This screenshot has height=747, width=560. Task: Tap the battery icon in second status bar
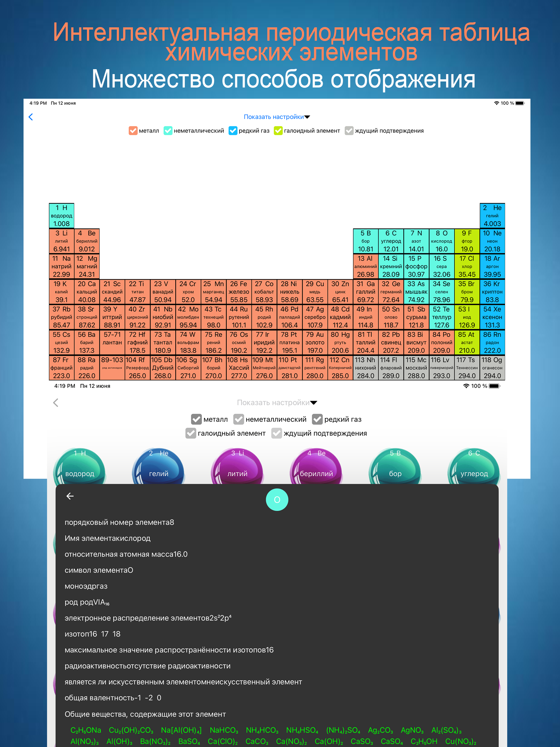pyautogui.click(x=494, y=386)
